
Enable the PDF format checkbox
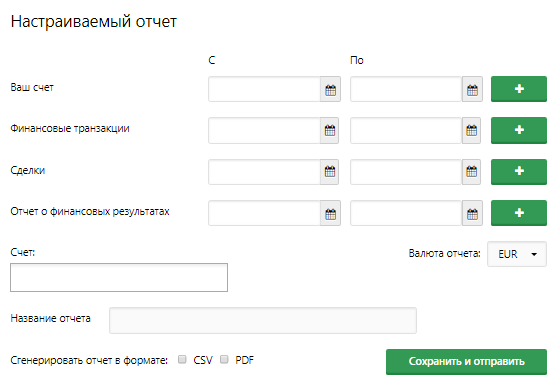point(224,359)
